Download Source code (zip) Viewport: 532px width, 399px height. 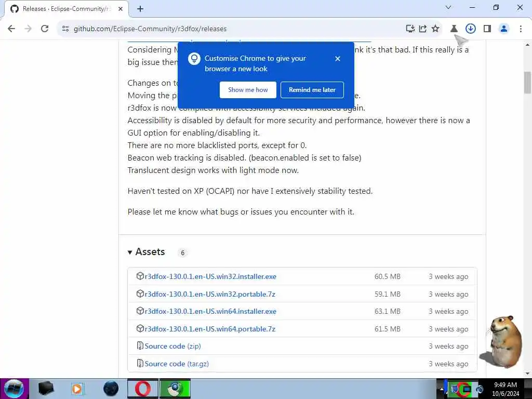pos(172,346)
